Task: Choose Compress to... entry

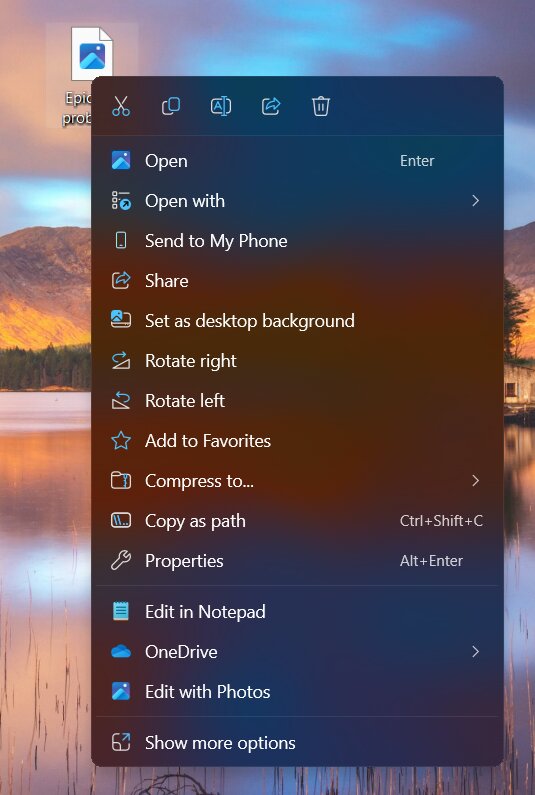Action: [297, 481]
